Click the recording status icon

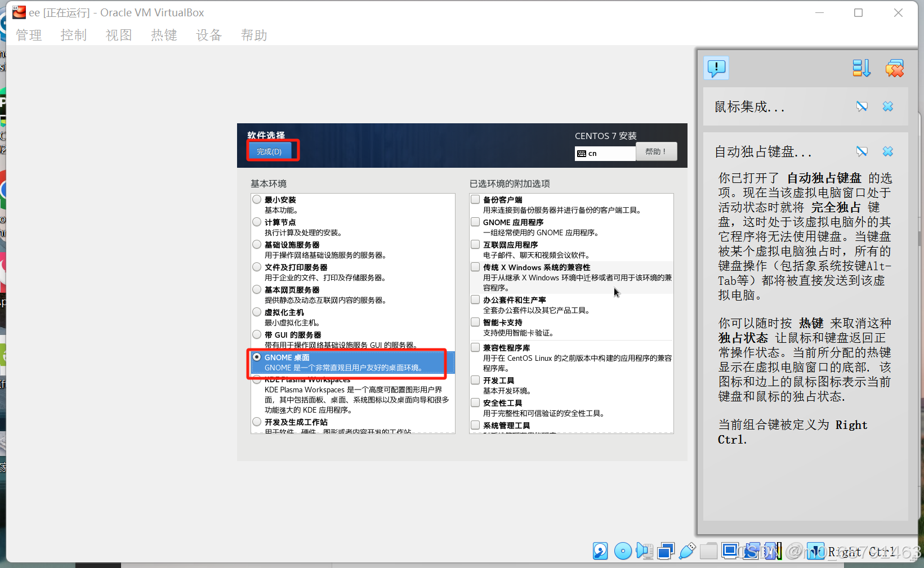click(x=751, y=551)
